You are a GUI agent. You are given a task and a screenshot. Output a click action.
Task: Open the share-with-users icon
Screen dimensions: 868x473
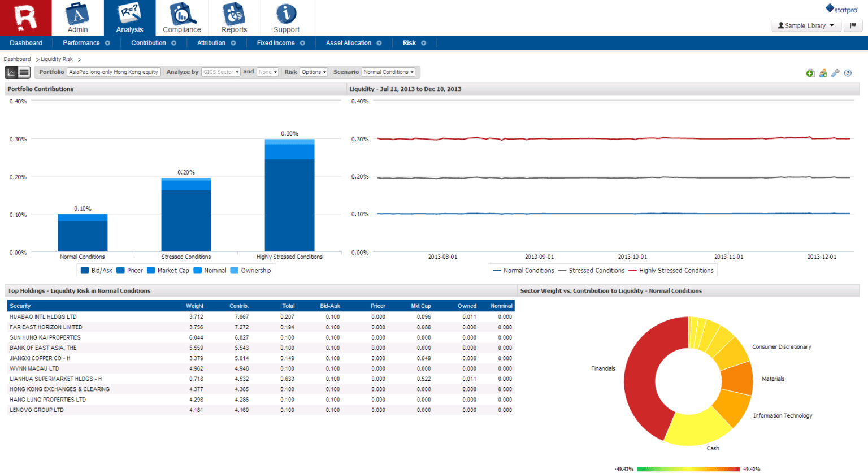click(x=823, y=73)
